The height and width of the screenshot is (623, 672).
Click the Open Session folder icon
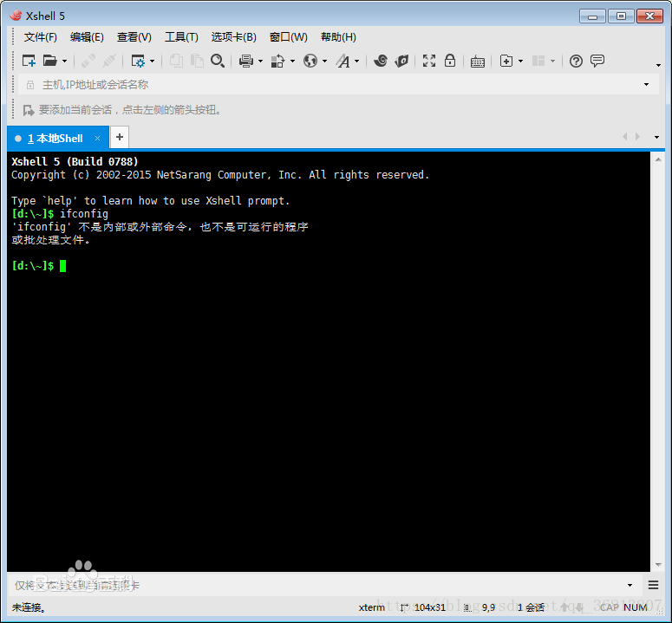click(49, 61)
